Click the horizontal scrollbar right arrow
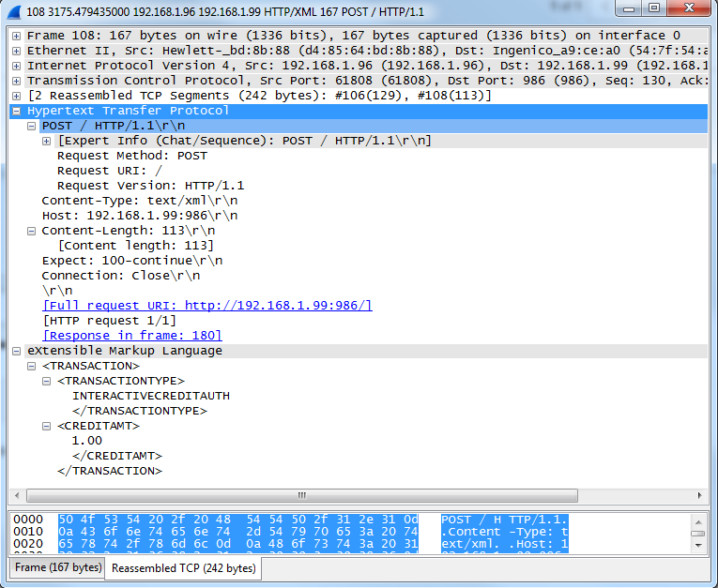This screenshot has width=718, height=588. click(699, 495)
